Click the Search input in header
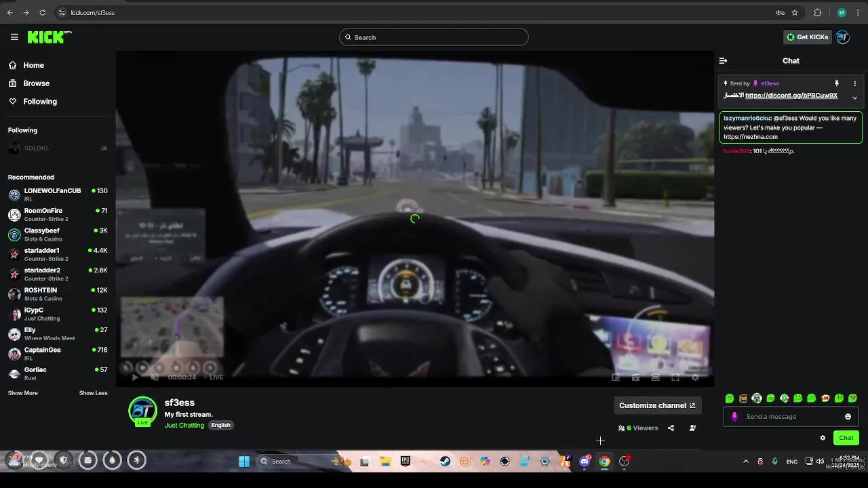 [434, 37]
